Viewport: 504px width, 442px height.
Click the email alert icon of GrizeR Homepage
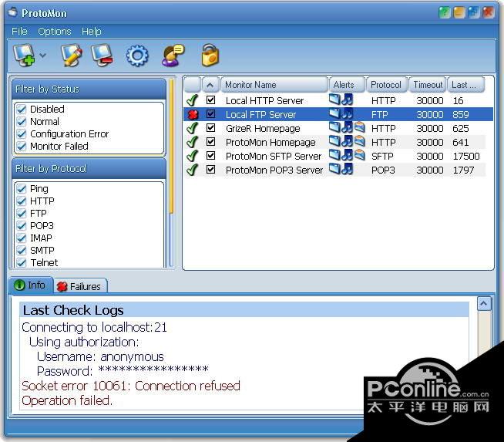(360, 128)
